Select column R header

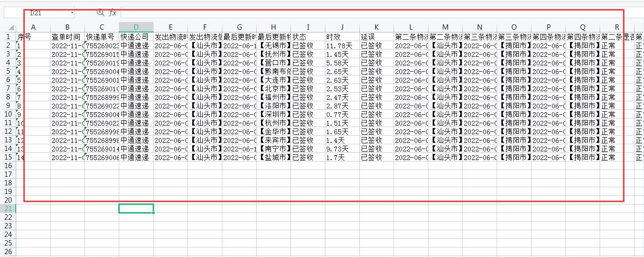coord(617,27)
